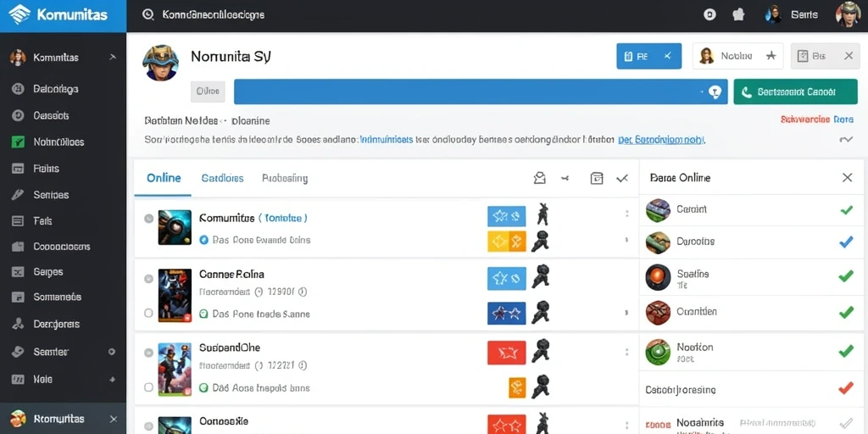
Task: Close the blue FIE tab
Action: [668, 56]
